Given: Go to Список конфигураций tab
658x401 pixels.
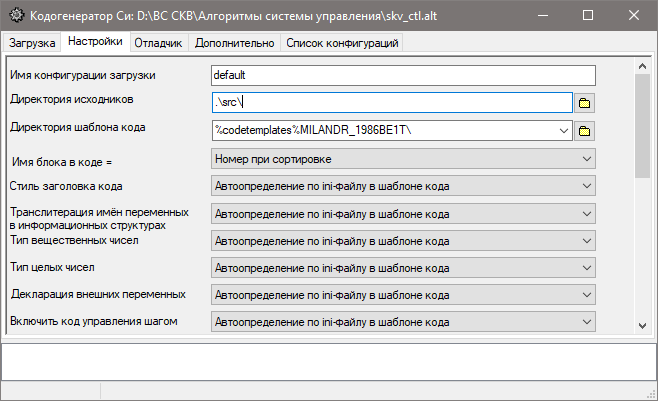Looking at the screenshot, I should pyautogui.click(x=342, y=43).
